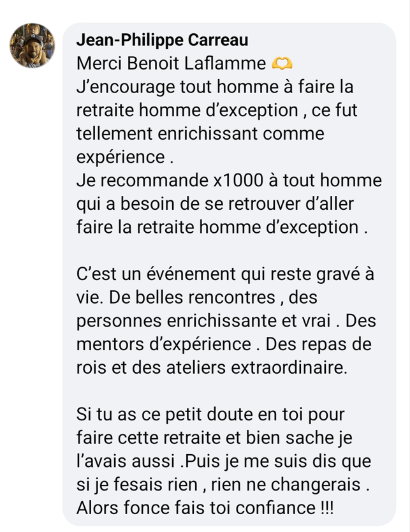410x532 pixels.
Task: Click the phrase "mentors d'expérience"
Action: pyautogui.click(x=163, y=344)
